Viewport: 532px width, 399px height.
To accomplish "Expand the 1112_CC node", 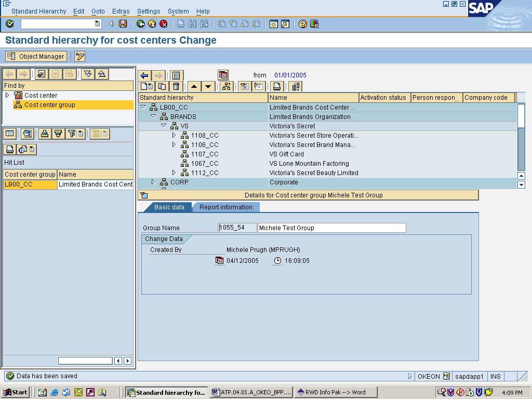I will 174,172.
